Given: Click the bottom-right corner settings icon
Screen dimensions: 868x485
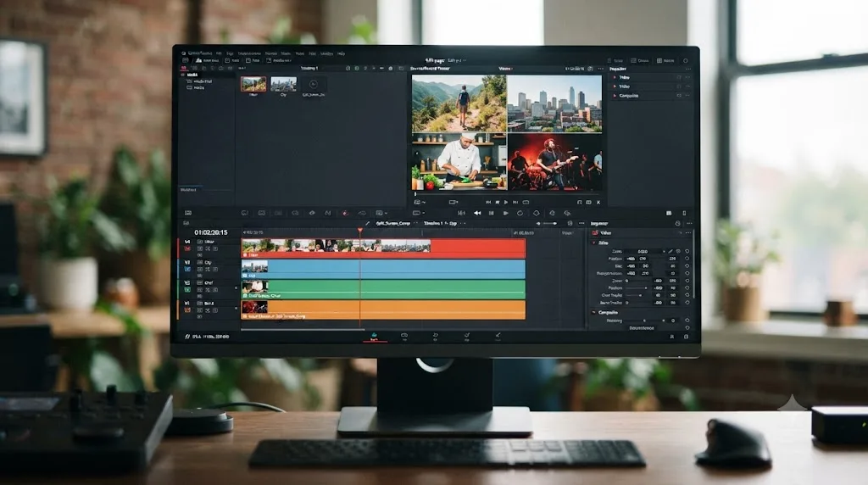Looking at the screenshot, I should [x=687, y=337].
